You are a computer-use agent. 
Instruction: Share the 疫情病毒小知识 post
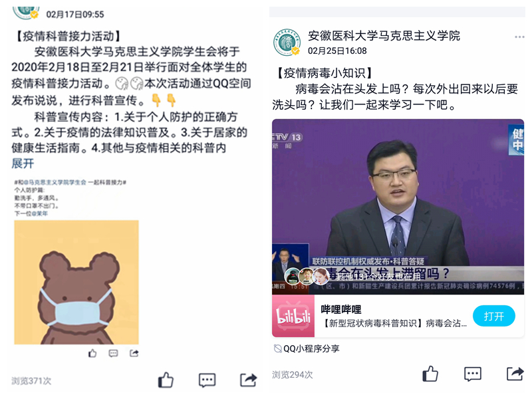(x=515, y=374)
